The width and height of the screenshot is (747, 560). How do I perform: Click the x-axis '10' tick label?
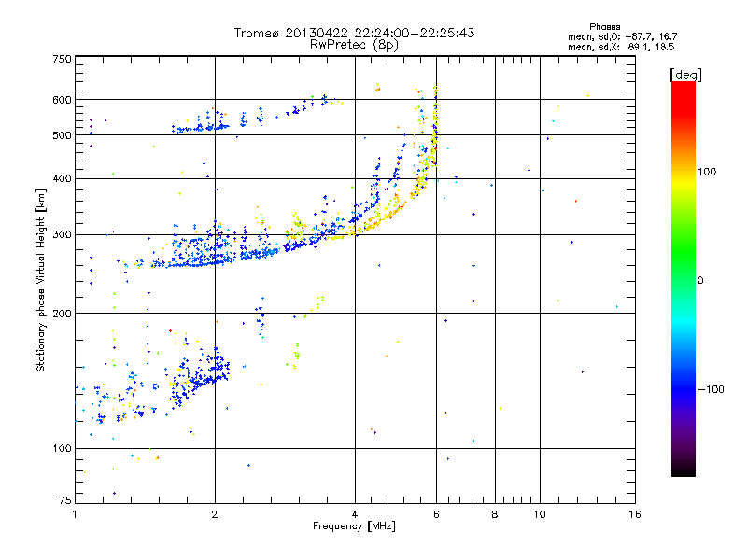click(x=540, y=514)
